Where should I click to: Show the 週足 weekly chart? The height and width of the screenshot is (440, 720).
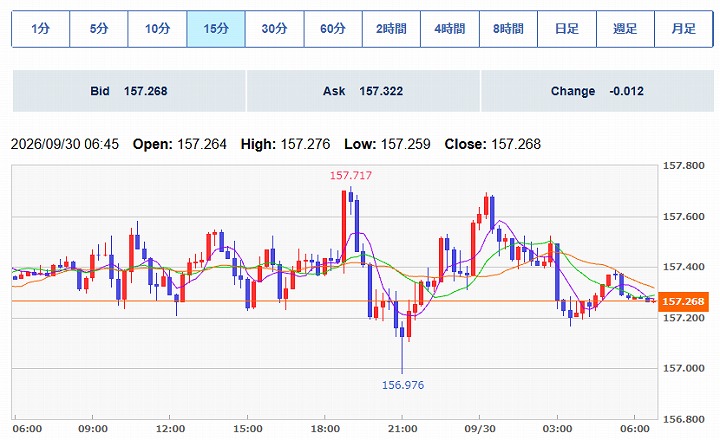pos(625,29)
